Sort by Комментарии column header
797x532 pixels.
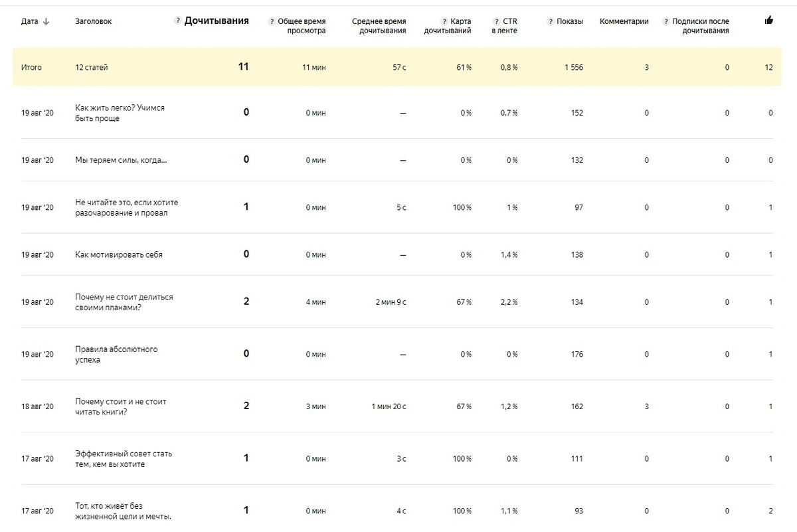click(x=624, y=21)
